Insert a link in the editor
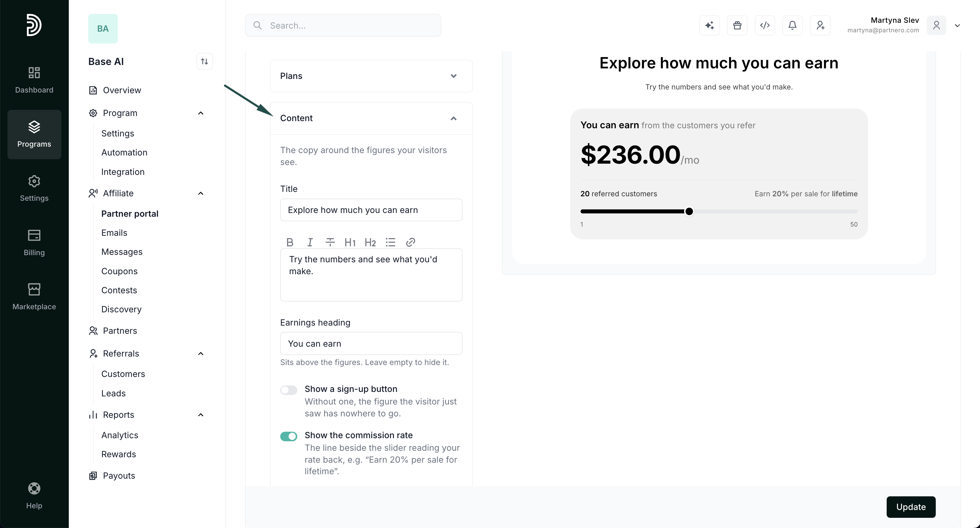980x528 pixels. pos(410,242)
